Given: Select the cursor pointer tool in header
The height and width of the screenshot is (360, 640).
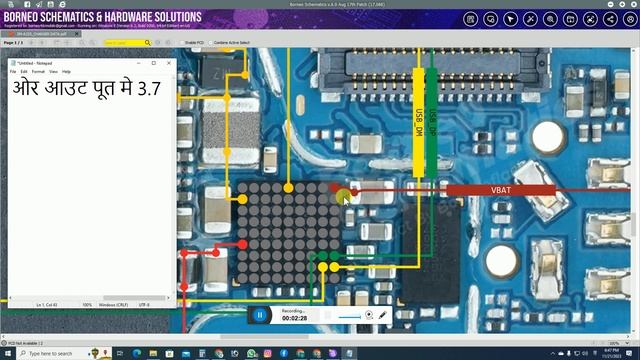Looking at the screenshot, I should [511, 19].
